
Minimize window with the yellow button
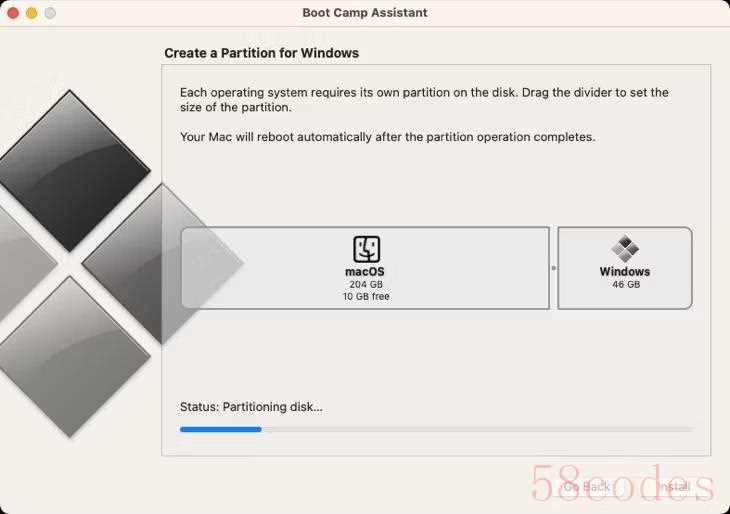[32, 13]
